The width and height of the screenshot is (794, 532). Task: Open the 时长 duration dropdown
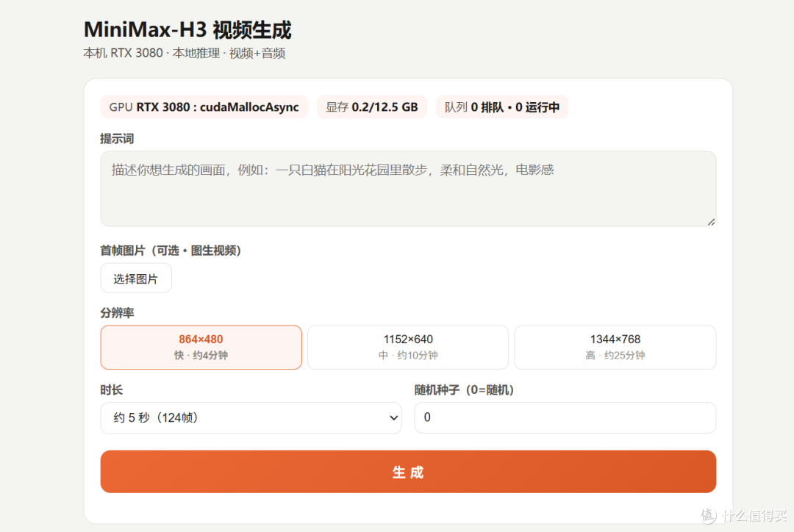click(251, 417)
